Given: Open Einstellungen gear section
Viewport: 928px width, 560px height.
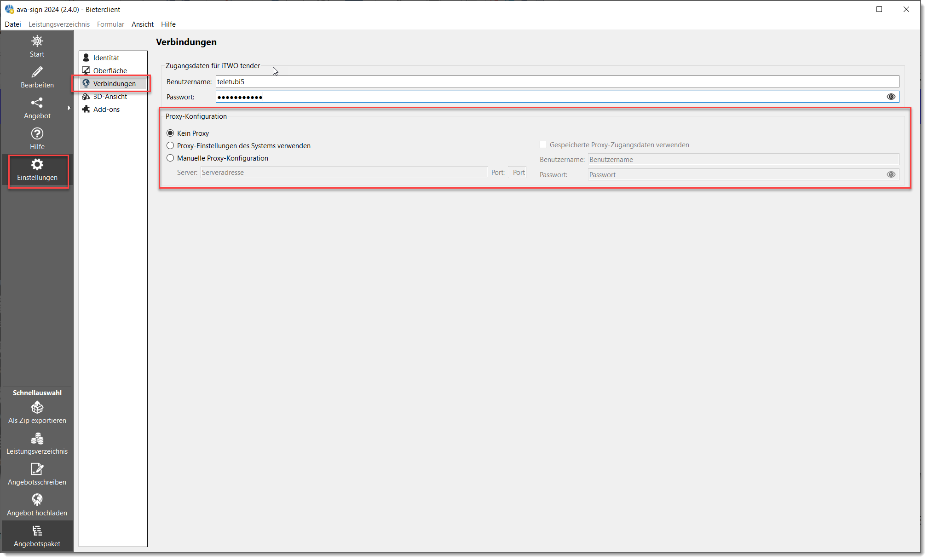Looking at the screenshot, I should (x=37, y=170).
